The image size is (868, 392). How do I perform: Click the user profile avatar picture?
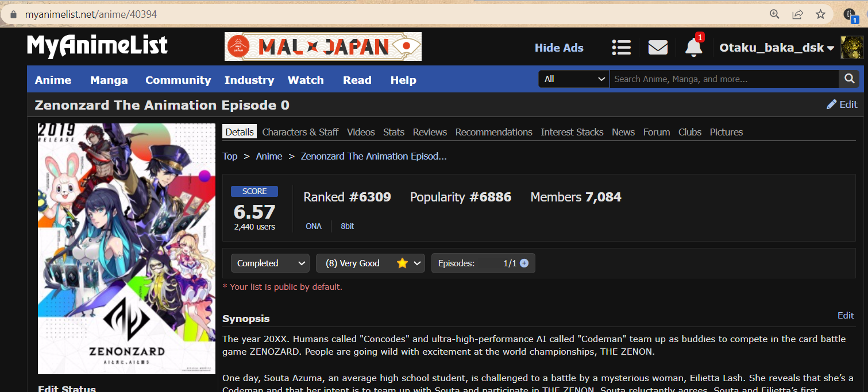pos(852,48)
